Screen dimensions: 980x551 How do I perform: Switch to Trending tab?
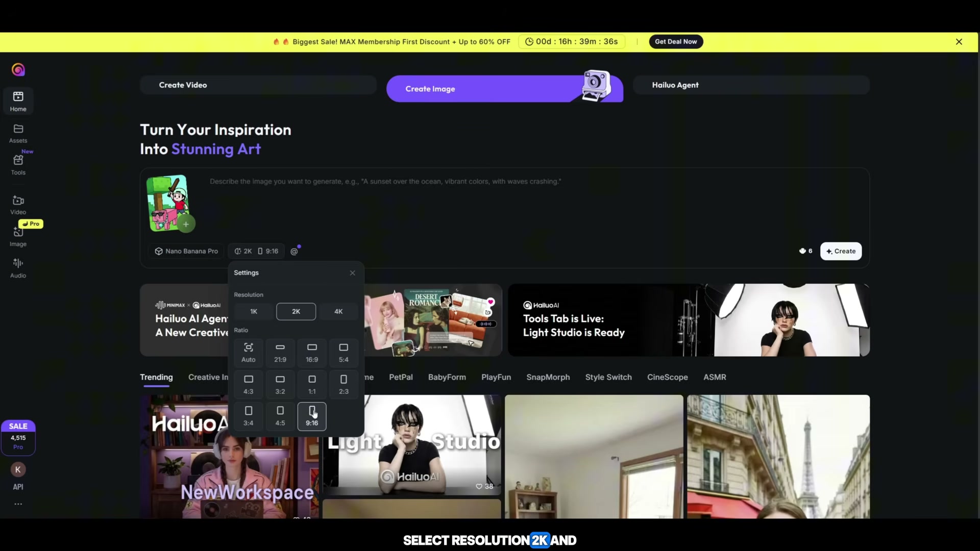pyautogui.click(x=156, y=378)
